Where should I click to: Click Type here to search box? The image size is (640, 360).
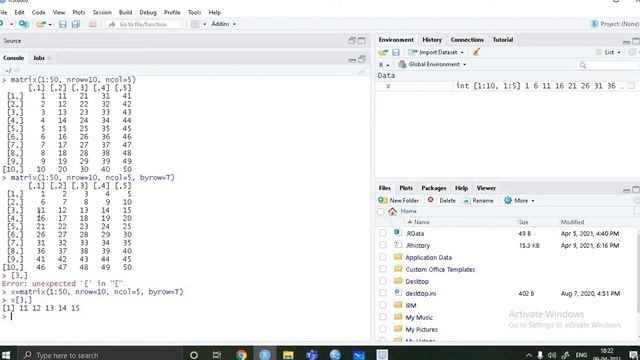click(100, 355)
